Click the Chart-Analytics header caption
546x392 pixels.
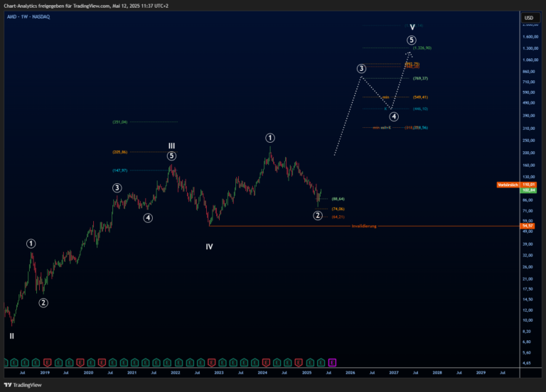86,6
